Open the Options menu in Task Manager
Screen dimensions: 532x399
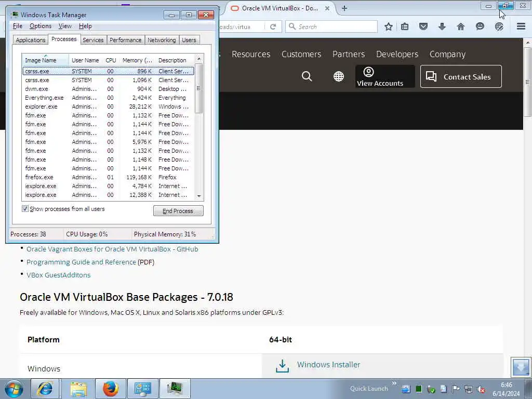[41, 26]
